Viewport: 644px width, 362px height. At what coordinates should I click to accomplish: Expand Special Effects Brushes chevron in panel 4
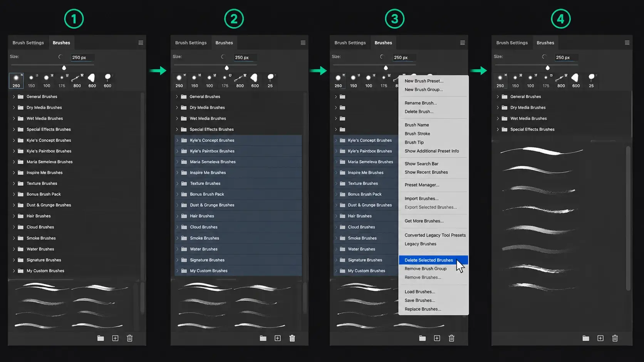tap(498, 130)
